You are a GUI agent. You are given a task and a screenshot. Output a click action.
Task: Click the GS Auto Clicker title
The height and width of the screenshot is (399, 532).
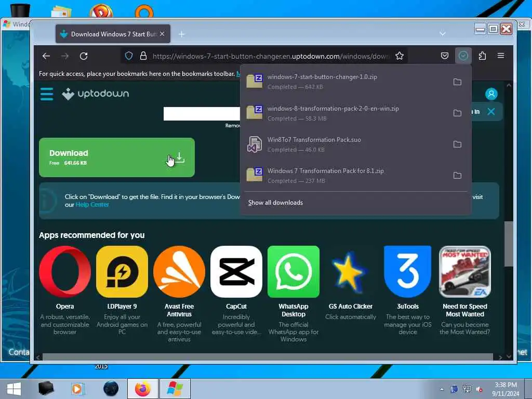[351, 307]
